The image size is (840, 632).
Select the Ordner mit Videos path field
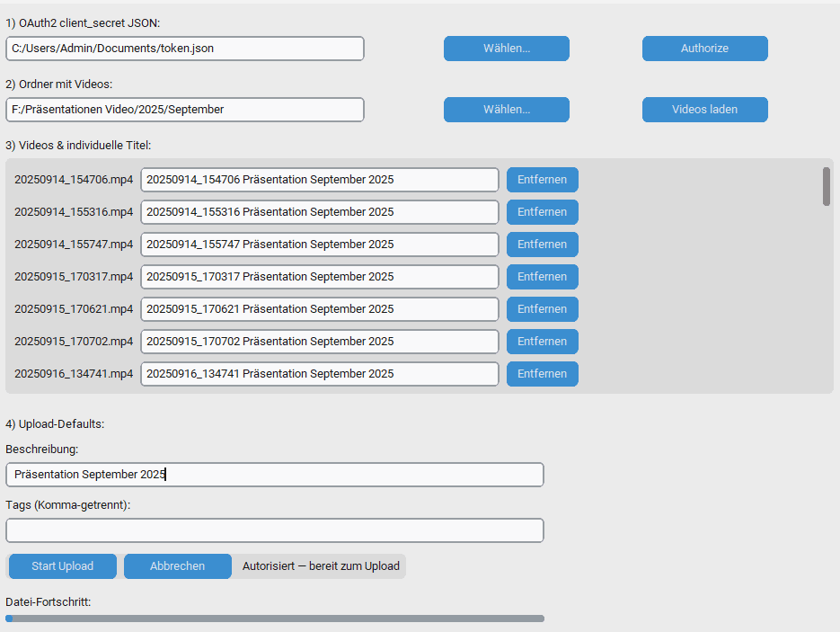coord(184,110)
